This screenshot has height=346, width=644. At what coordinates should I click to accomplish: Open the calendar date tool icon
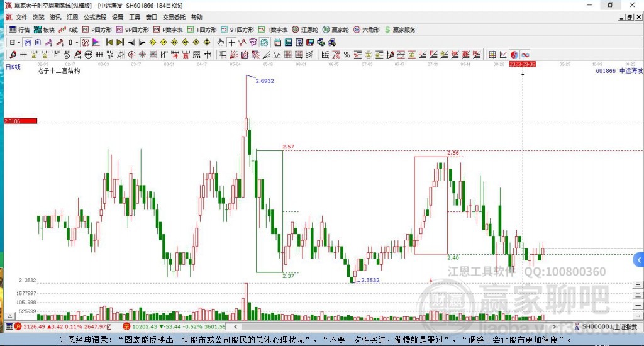coord(277,42)
